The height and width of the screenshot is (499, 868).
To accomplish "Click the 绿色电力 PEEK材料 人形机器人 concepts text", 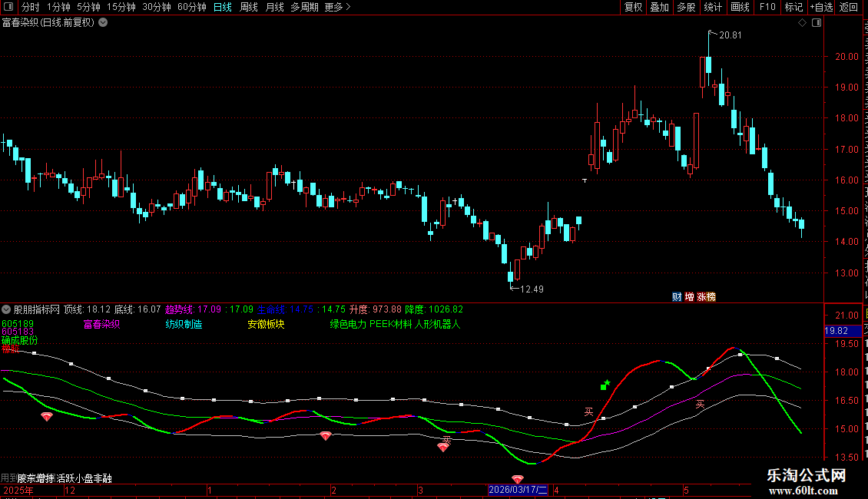I will coord(396,324).
